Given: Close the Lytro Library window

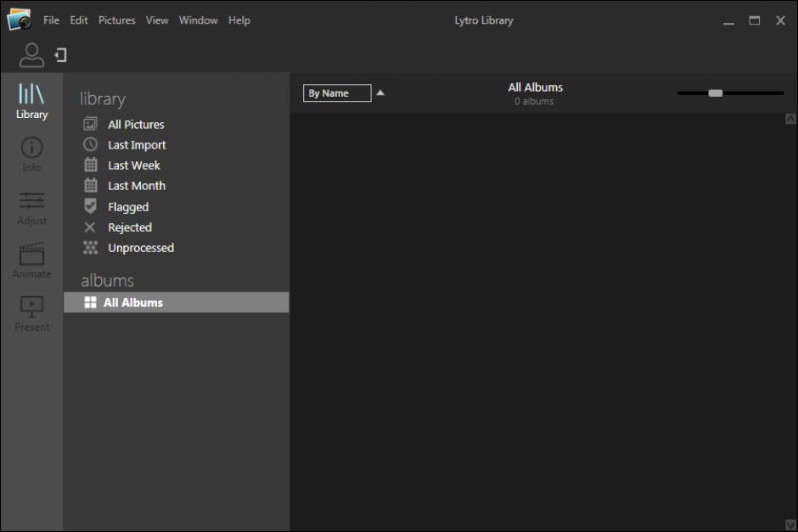Looking at the screenshot, I should pyautogui.click(x=780, y=20).
